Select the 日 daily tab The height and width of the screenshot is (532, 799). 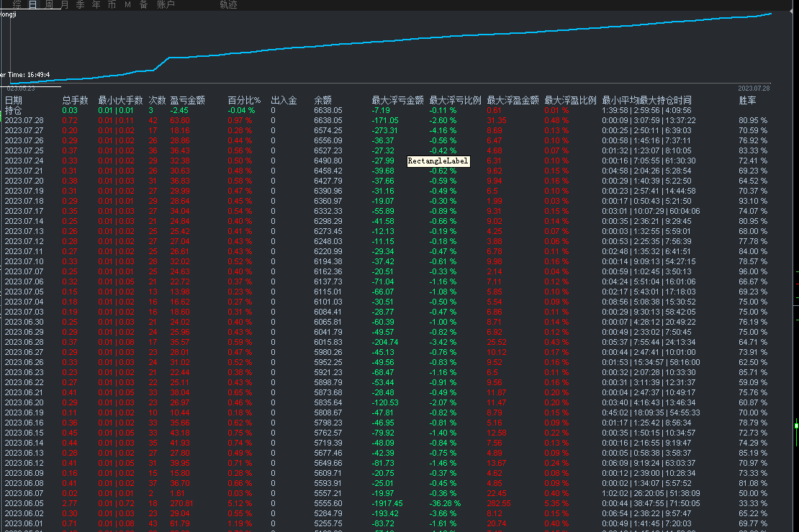(x=32, y=4)
